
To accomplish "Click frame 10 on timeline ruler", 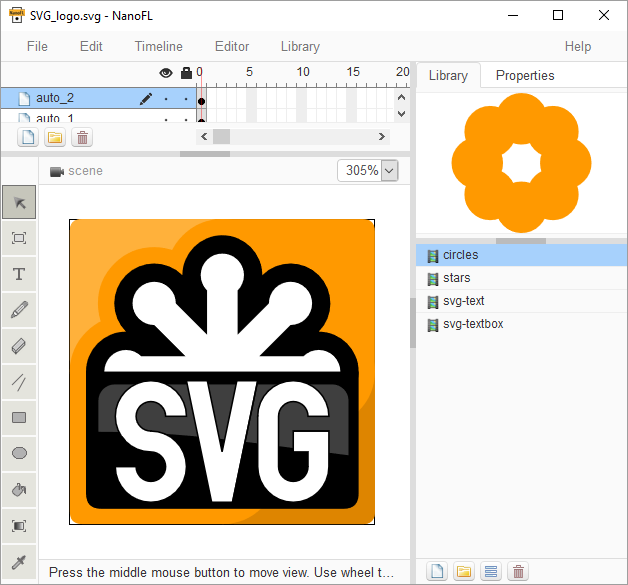I will (302, 72).
